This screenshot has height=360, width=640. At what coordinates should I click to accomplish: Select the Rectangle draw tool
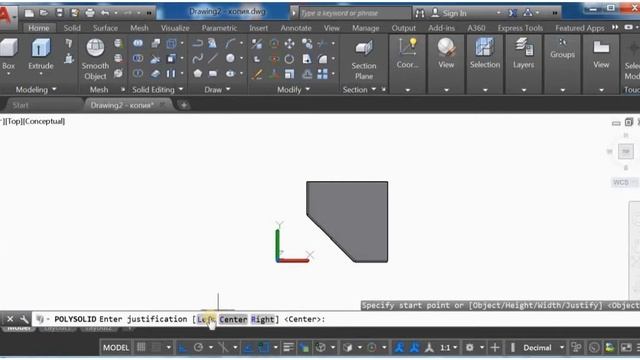[213, 73]
